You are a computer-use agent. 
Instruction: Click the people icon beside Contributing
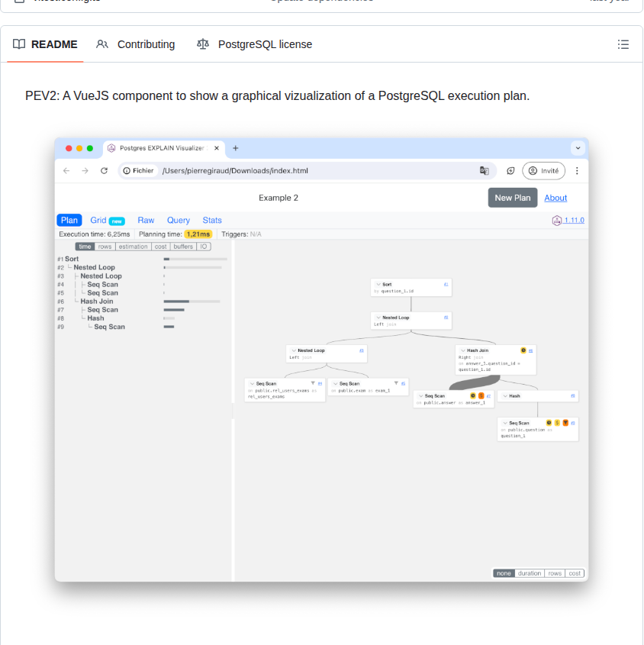click(101, 44)
